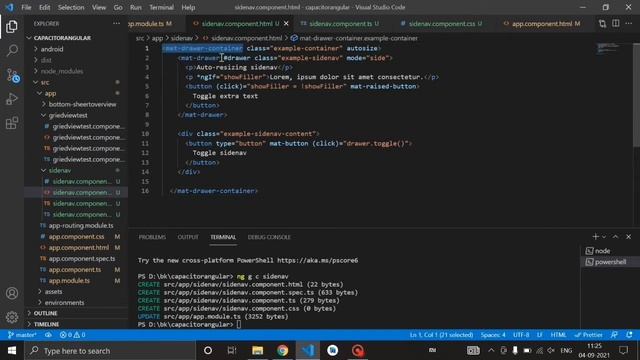
Task: Expand the node_modules folder
Action: coord(62,71)
